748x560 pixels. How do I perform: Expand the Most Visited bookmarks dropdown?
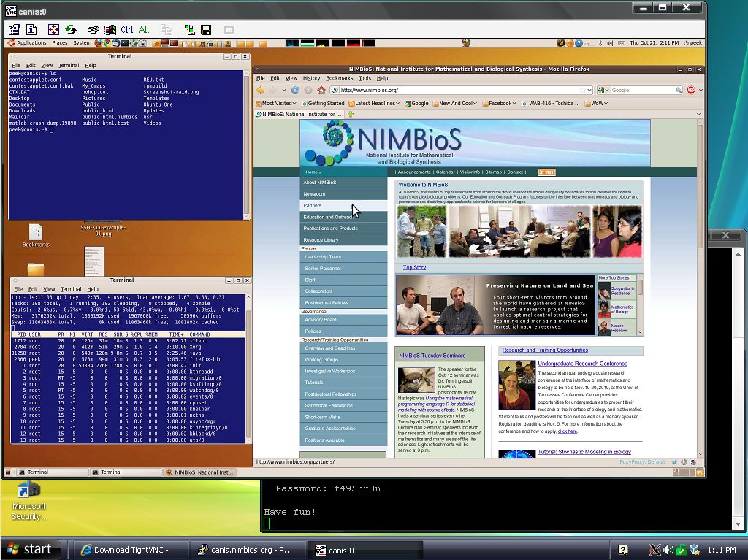[278, 104]
